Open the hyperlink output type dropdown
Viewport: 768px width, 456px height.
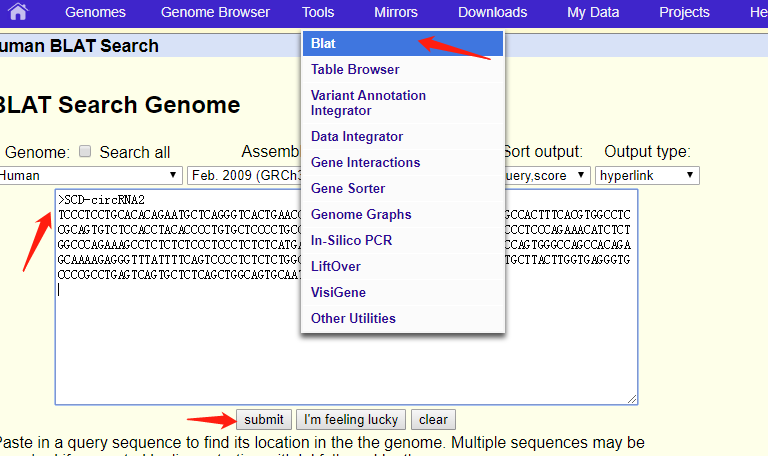tap(647, 175)
